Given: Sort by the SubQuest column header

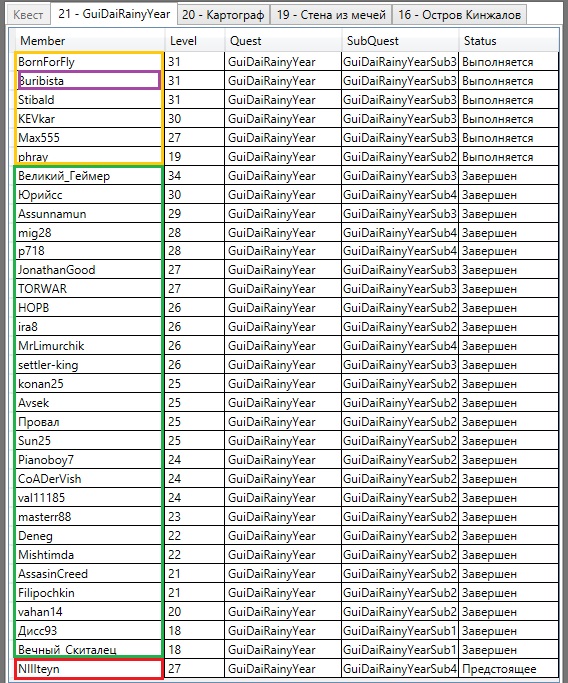Looking at the screenshot, I should [x=400, y=41].
